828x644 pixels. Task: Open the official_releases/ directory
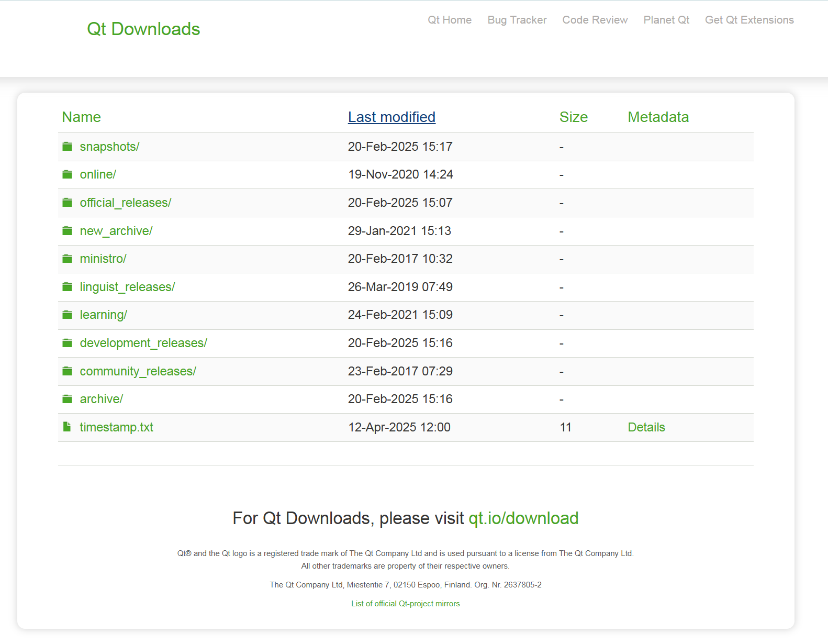(x=126, y=203)
